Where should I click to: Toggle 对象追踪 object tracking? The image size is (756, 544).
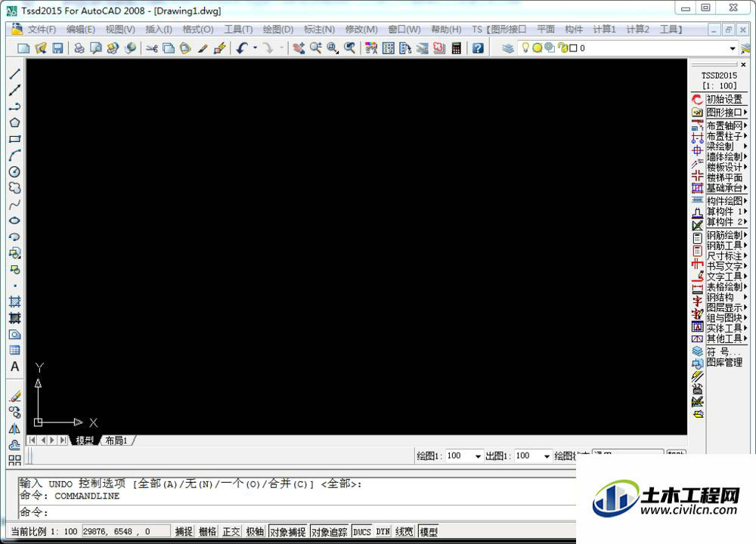330,531
